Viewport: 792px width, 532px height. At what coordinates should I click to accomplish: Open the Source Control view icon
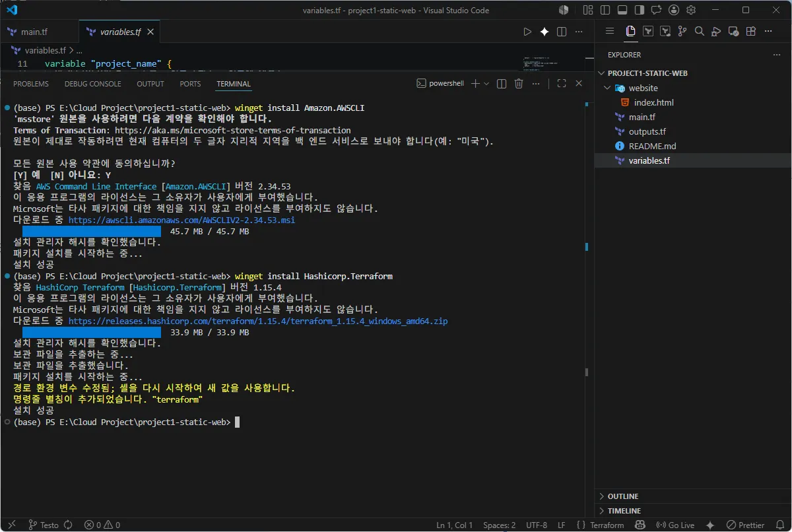click(682, 31)
